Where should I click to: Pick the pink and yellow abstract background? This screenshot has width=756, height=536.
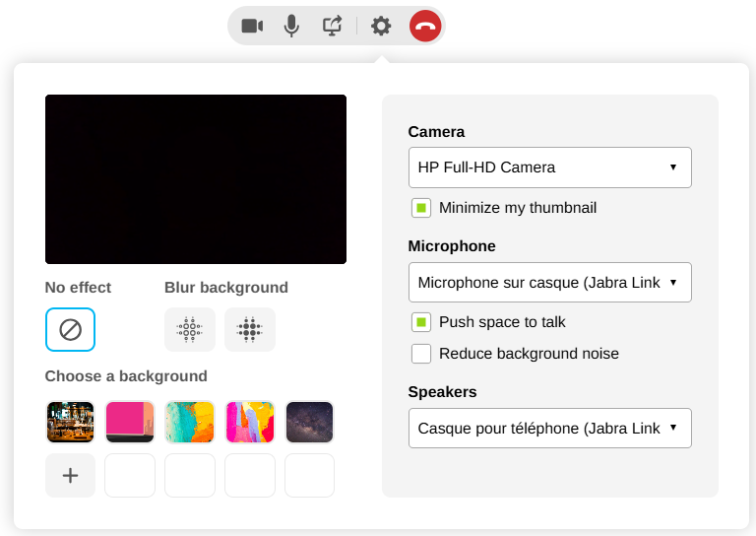pos(250,422)
